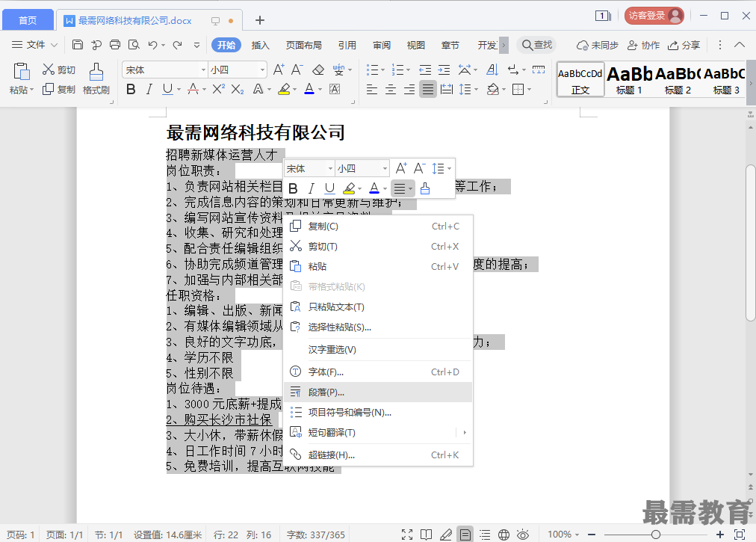Click the 查找 search button
This screenshot has width=756, height=542.
(x=536, y=45)
